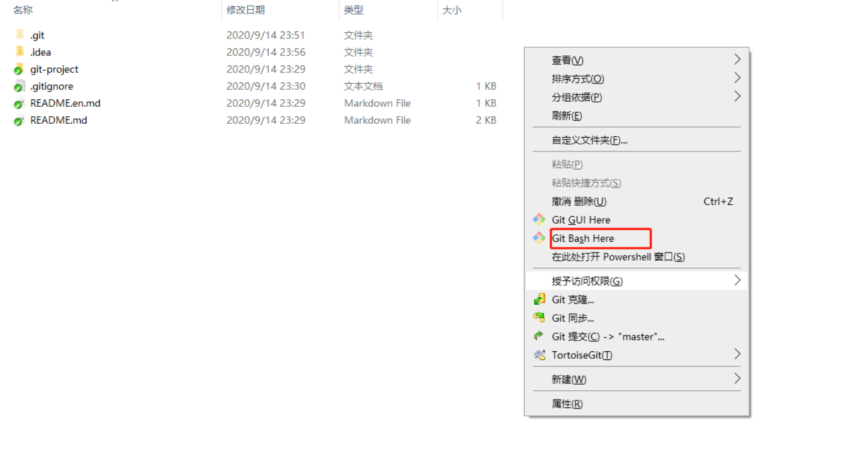Select the .git folder icon
Screen dimensions: 868x470
(x=20, y=35)
